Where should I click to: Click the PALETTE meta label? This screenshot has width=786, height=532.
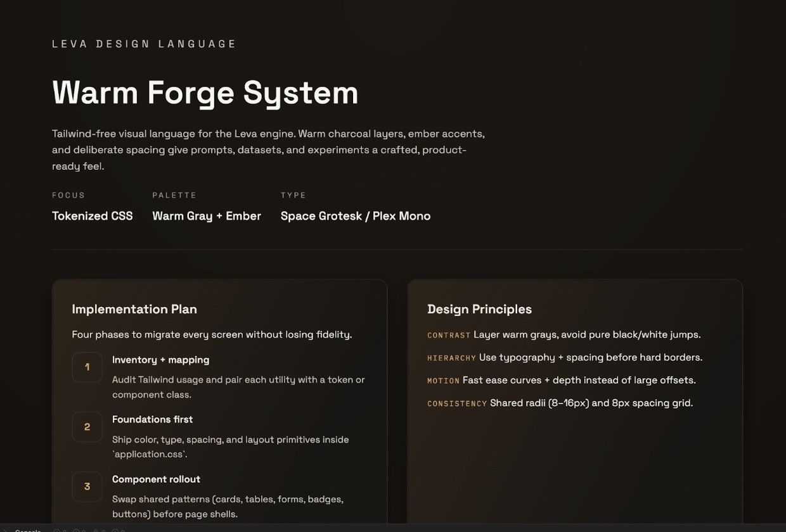click(x=174, y=195)
